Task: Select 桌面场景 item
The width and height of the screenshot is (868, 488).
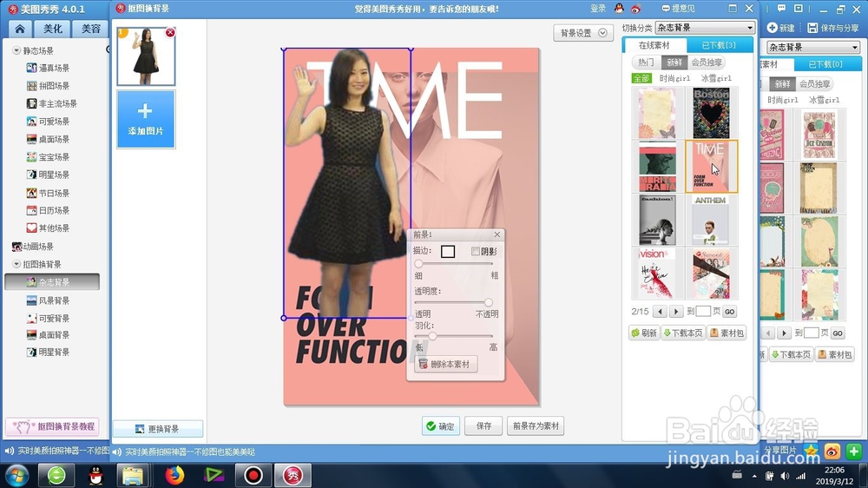Action: (48, 139)
